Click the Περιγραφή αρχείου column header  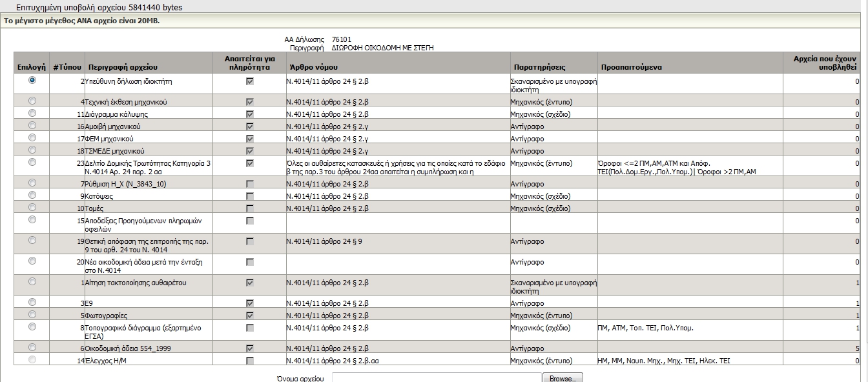tap(123, 67)
